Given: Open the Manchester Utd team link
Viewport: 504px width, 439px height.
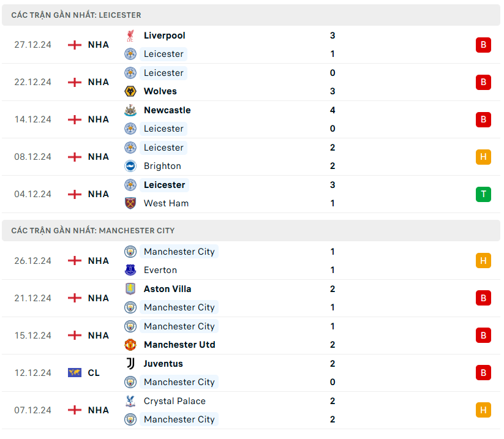Looking at the screenshot, I should (x=179, y=345).
